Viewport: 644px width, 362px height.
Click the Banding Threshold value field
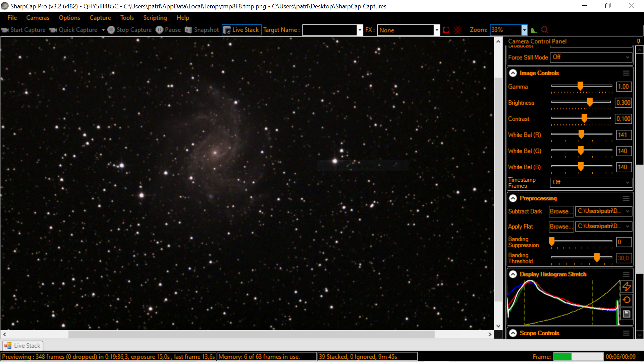pyautogui.click(x=624, y=258)
